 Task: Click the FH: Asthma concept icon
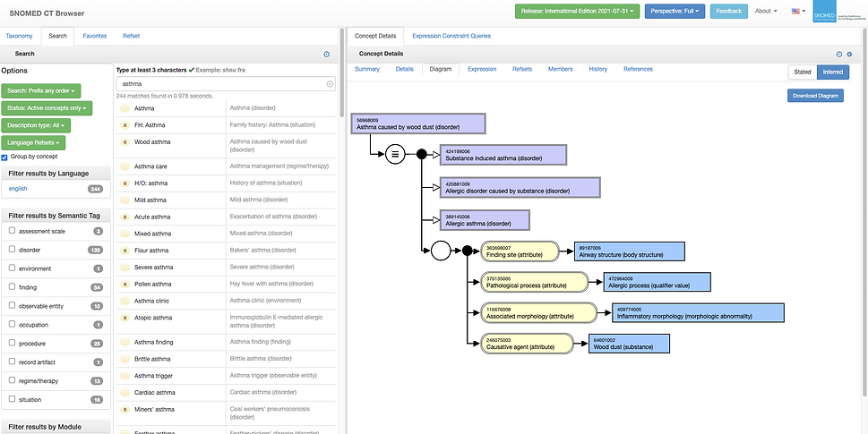click(125, 125)
